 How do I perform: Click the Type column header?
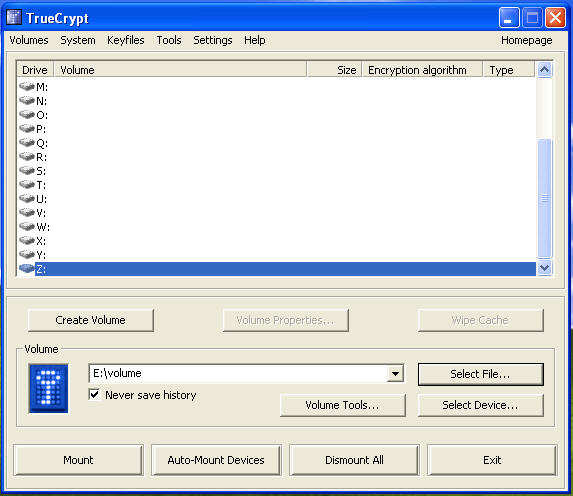pos(509,70)
